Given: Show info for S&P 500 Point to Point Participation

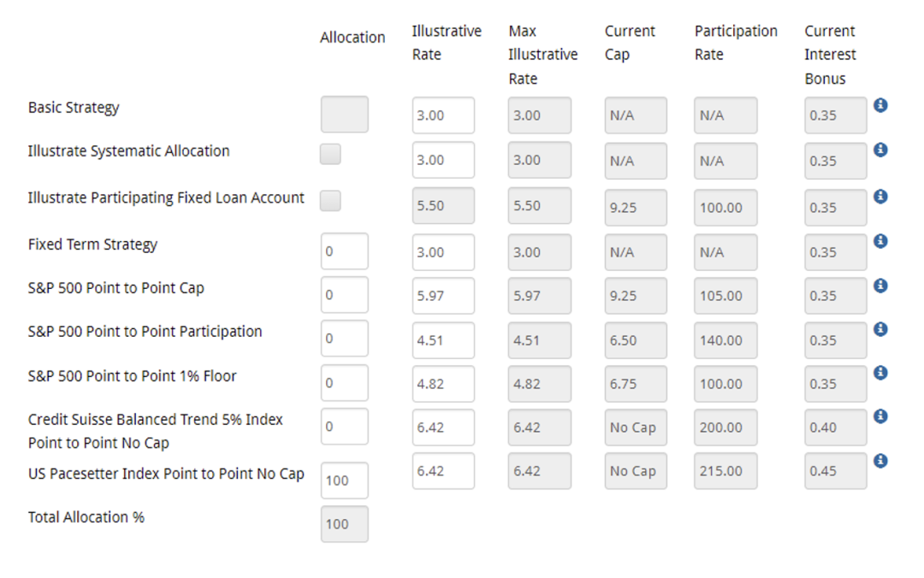Looking at the screenshot, I should [x=880, y=329].
